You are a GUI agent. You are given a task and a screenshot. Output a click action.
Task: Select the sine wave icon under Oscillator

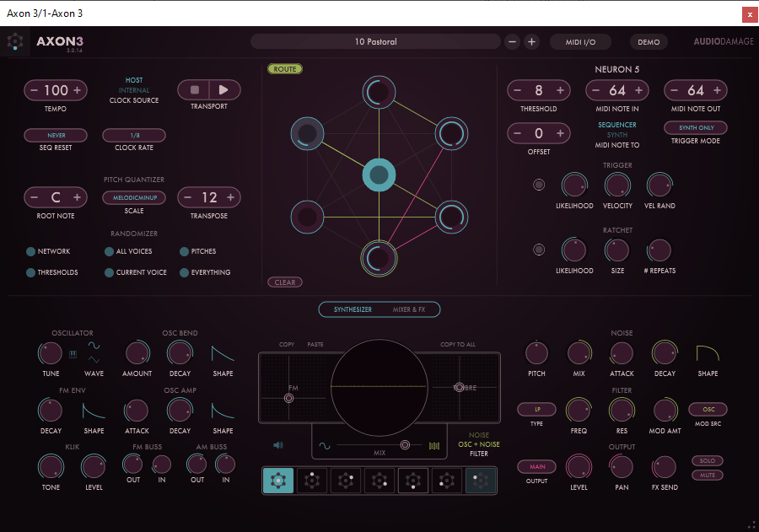[94, 346]
